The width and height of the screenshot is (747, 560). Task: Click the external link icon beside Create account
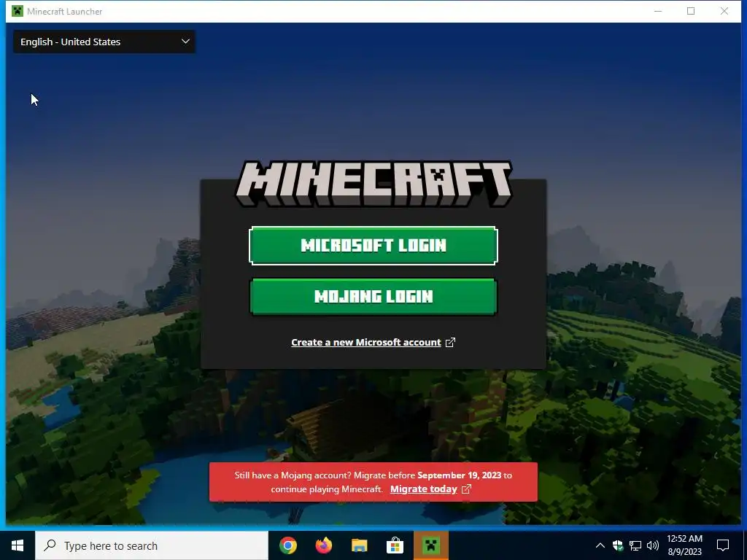click(x=450, y=343)
